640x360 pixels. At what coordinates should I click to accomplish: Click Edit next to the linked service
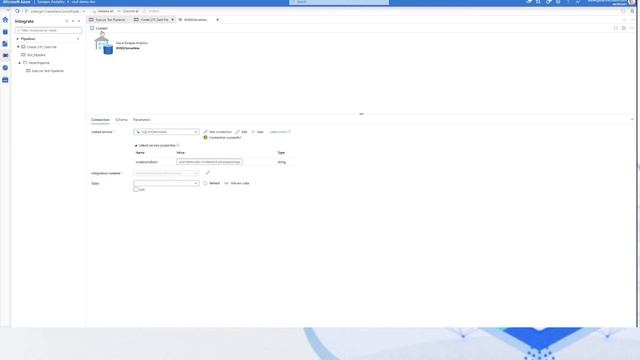[x=241, y=132]
